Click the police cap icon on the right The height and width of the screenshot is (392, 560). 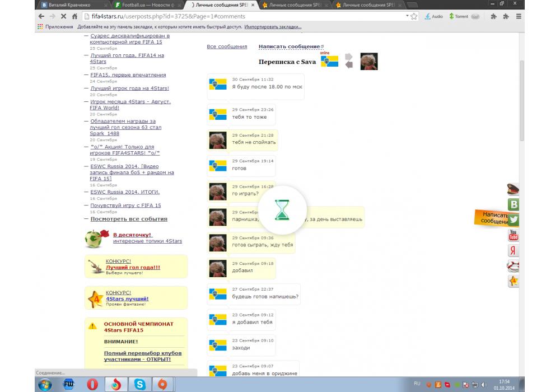513,189
